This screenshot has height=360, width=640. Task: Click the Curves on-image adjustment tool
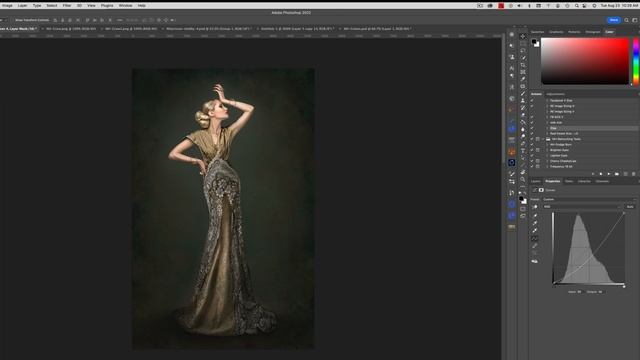(x=535, y=207)
